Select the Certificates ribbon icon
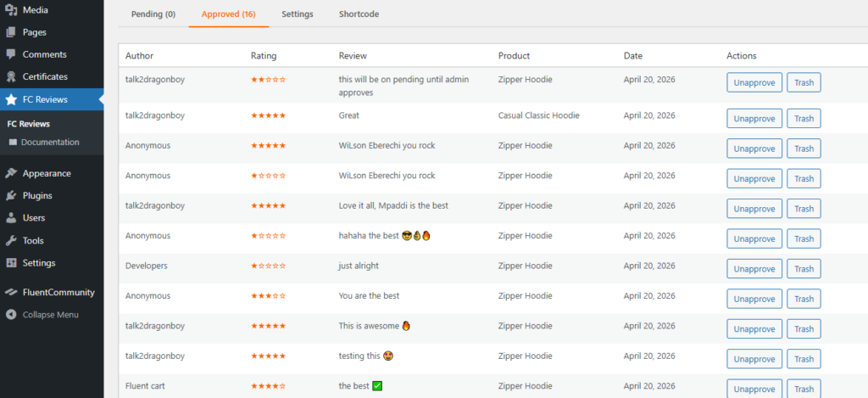This screenshot has height=398, width=868. pyautogui.click(x=10, y=76)
